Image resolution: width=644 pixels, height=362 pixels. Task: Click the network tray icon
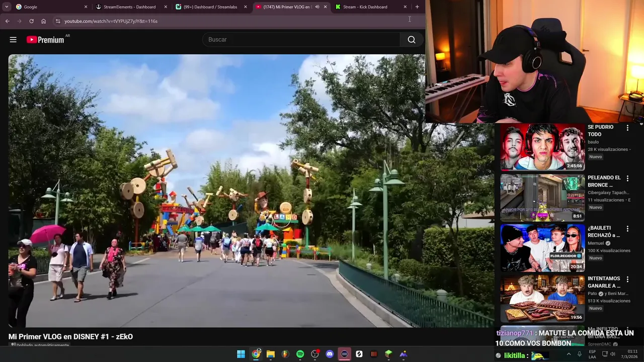click(604, 354)
